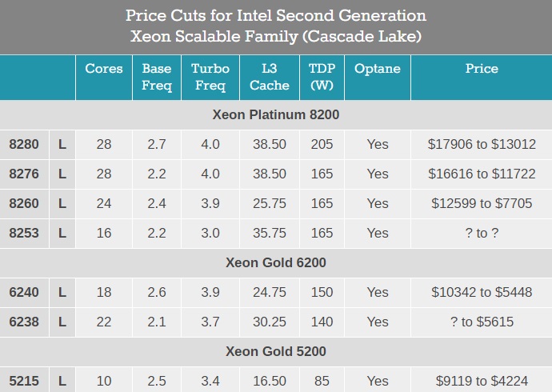
Task: Select the 6238 model number cell
Action: pyautogui.click(x=24, y=322)
